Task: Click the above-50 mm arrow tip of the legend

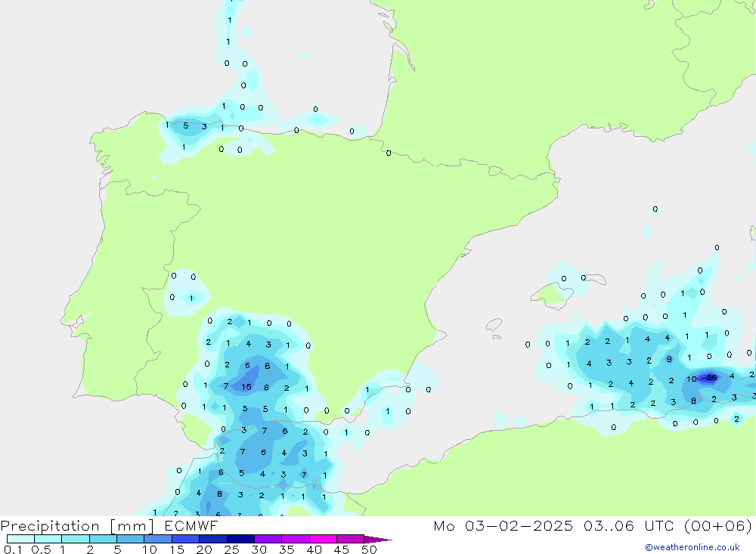Action: coord(378,540)
